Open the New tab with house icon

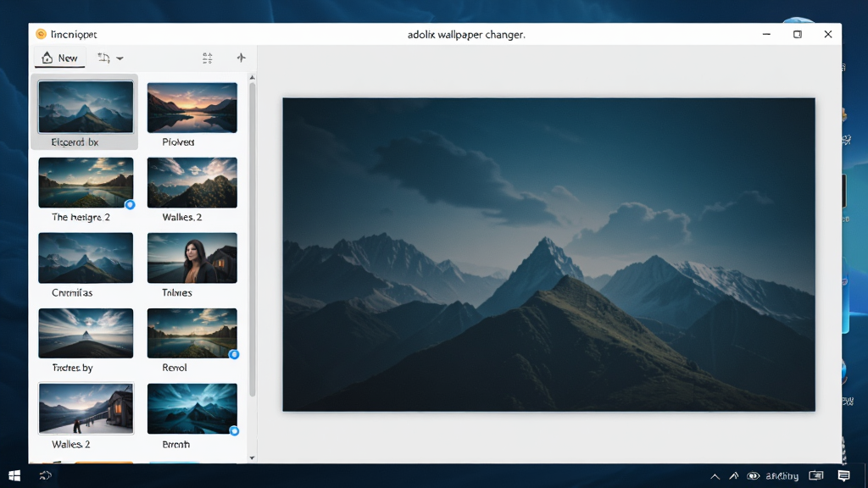60,58
